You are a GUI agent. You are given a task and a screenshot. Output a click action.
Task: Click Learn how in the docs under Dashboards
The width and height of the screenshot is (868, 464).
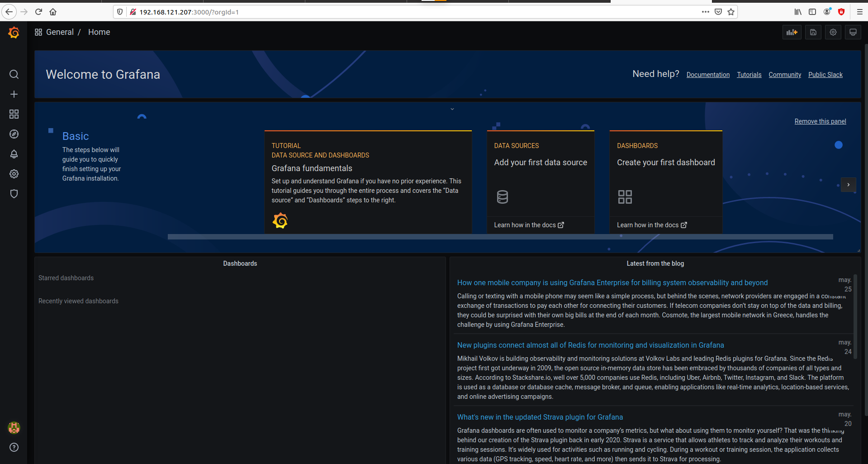point(652,225)
